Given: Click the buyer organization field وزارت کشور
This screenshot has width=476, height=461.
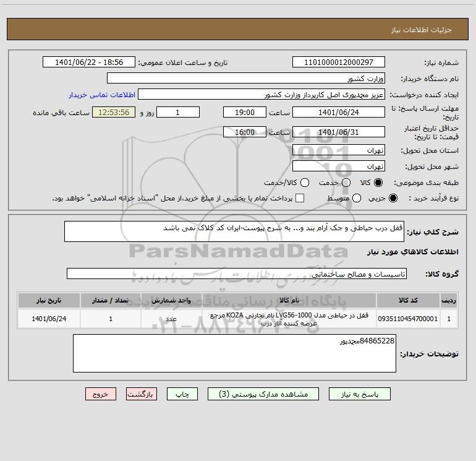Looking at the screenshot, I should coord(246,78).
